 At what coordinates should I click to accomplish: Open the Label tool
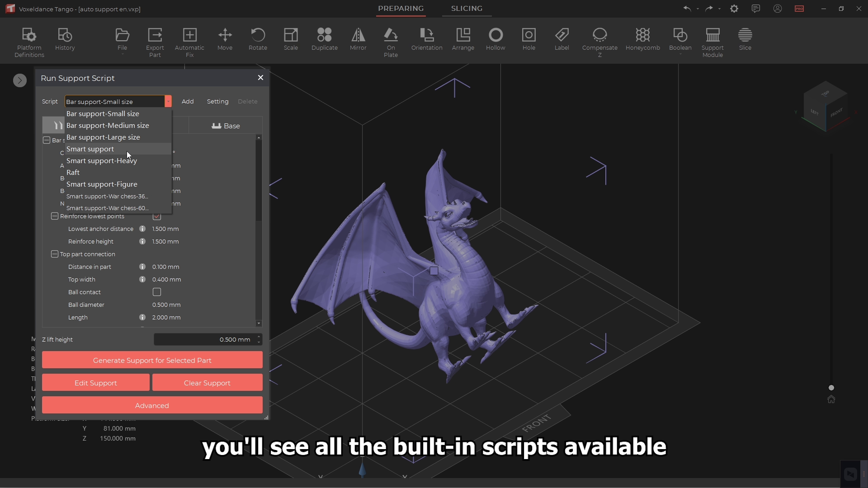[561, 39]
